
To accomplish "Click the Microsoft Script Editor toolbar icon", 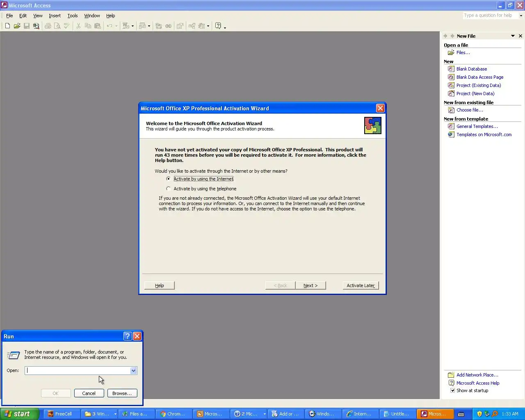I will pos(169,26).
